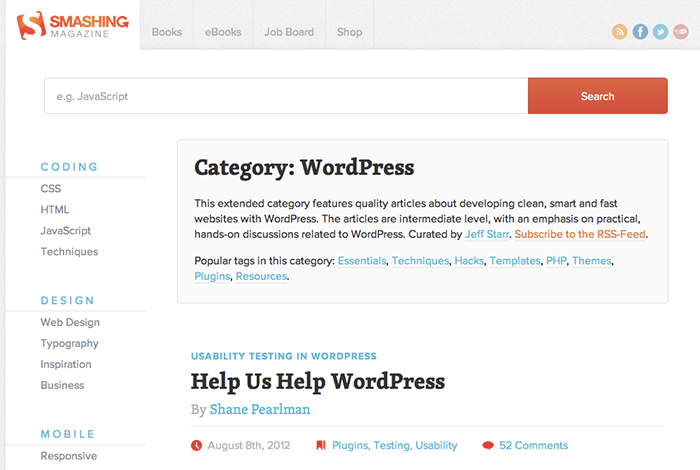Click the clock icon beside August 8th date
Viewport: 700px width, 470px height.
point(196,445)
